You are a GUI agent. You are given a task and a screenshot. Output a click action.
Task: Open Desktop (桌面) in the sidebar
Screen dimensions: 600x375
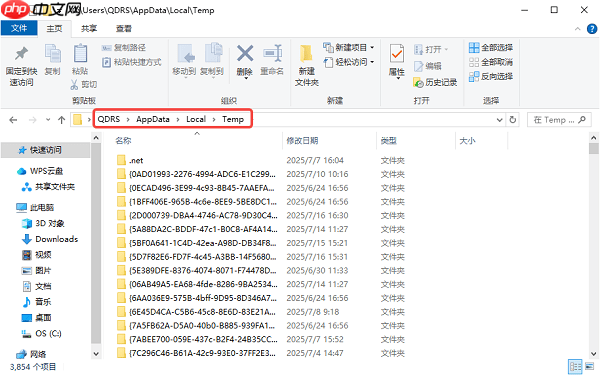(37, 318)
